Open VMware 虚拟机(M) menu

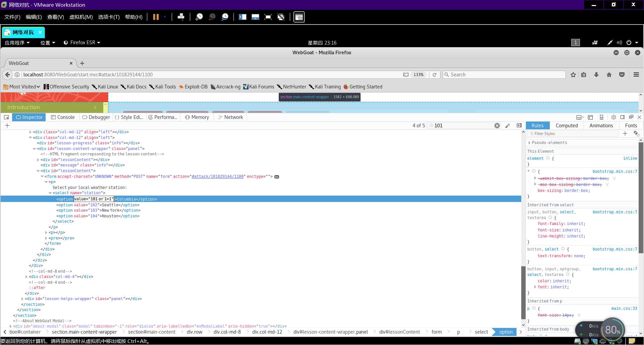(81, 17)
